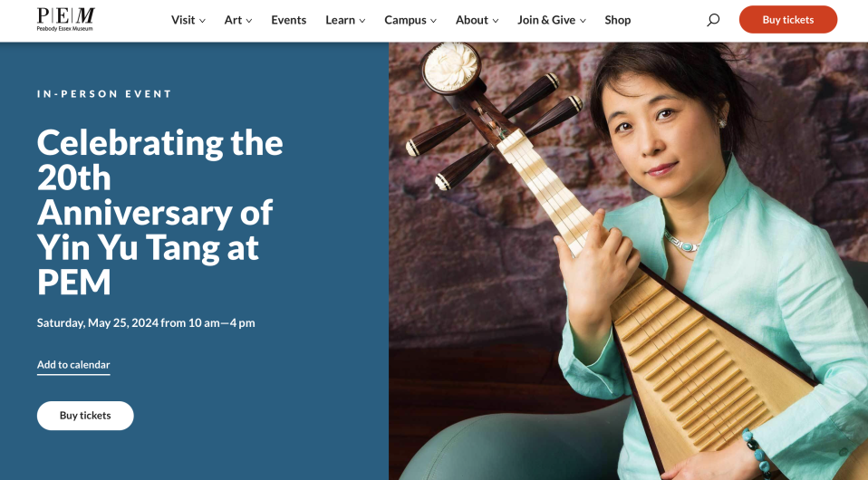The width and height of the screenshot is (868, 480).
Task: Open the Events menu item
Action: click(x=288, y=20)
